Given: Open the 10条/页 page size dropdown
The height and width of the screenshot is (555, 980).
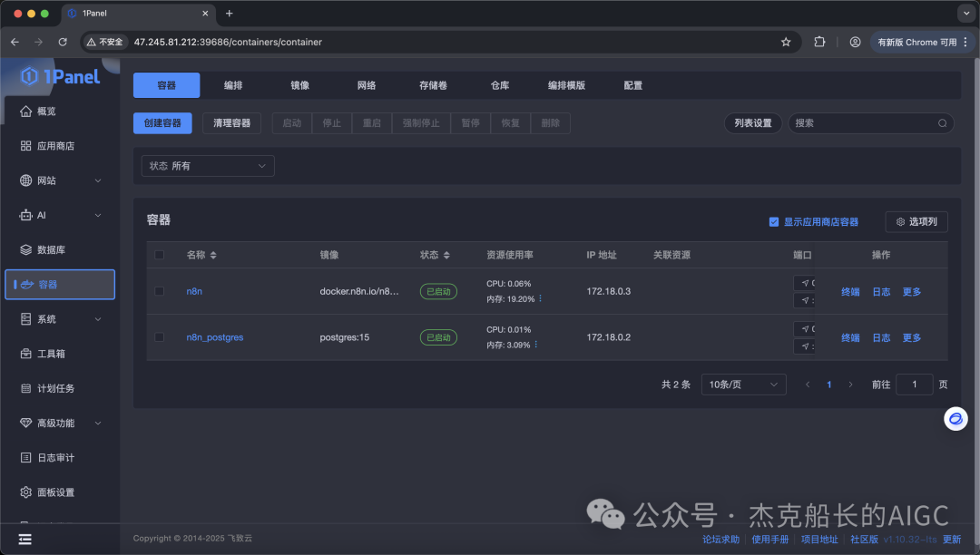Looking at the screenshot, I should [744, 385].
